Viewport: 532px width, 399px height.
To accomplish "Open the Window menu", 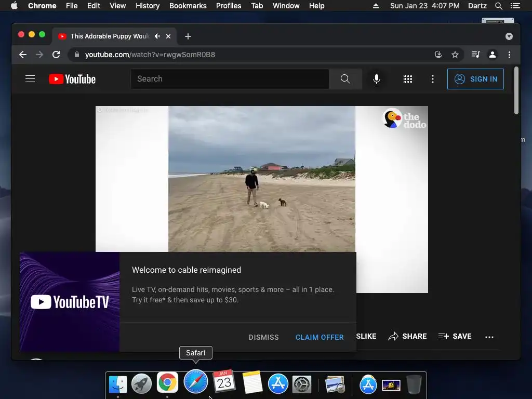I will tap(286, 6).
